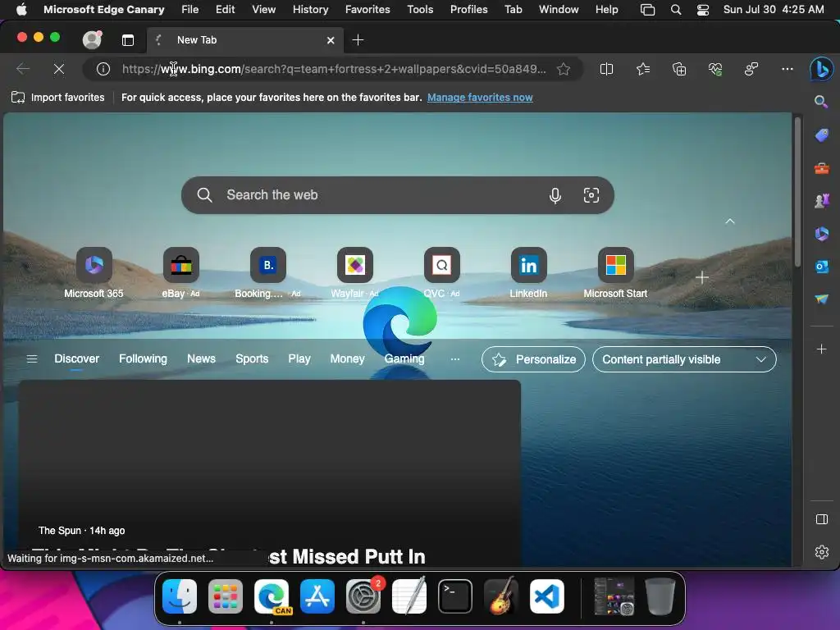Click Import favorites
840x630 pixels.
coord(58,98)
